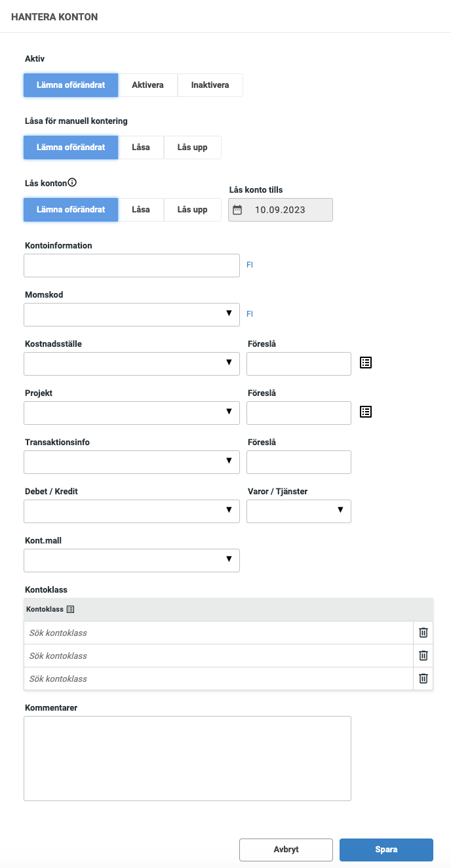Screen dimensions: 451x868
Task: Delete the second Kontoklass row with trash icon
Action: (x=423, y=656)
